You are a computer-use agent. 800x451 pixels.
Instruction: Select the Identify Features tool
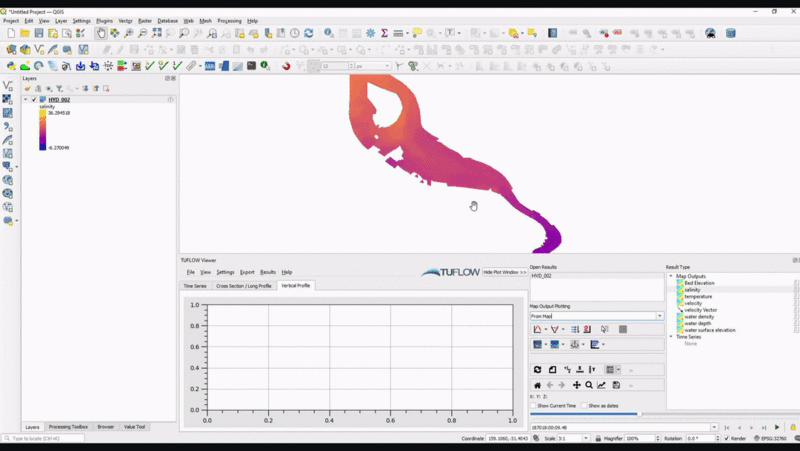[329, 33]
